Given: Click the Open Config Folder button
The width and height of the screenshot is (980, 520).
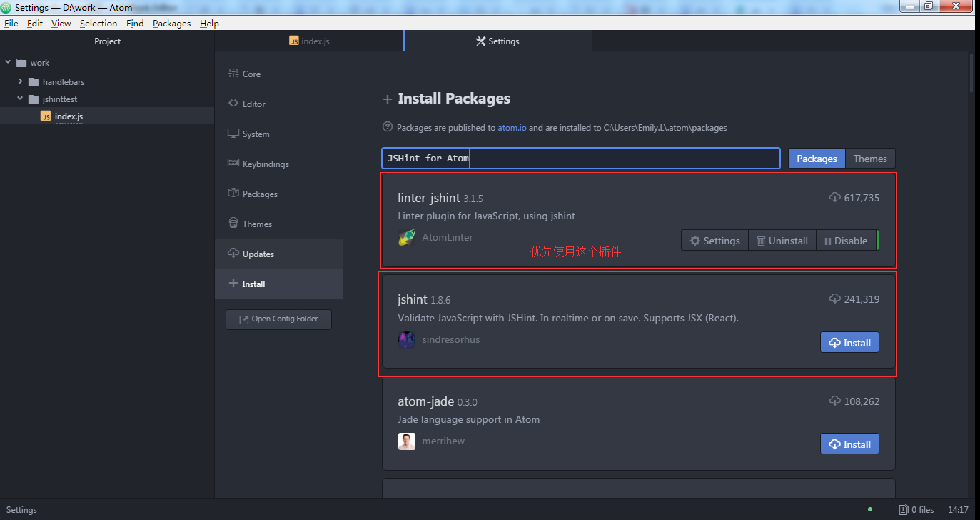Looking at the screenshot, I should (278, 319).
